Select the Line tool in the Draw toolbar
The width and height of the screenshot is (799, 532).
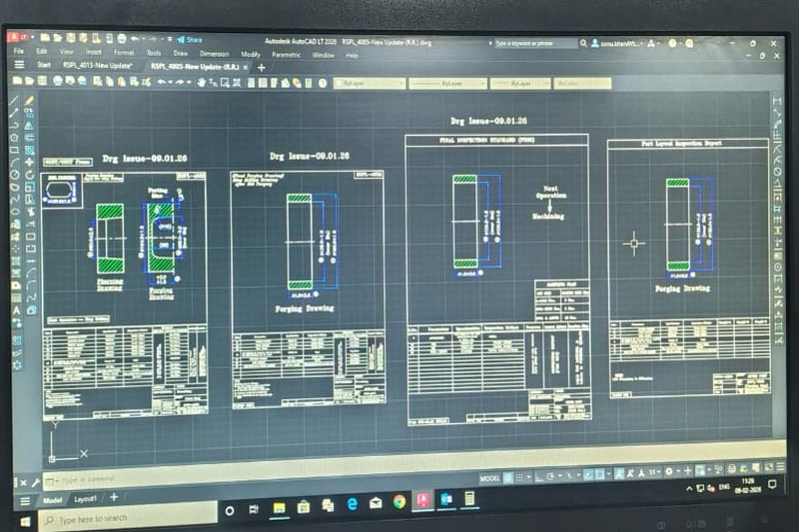[15, 101]
